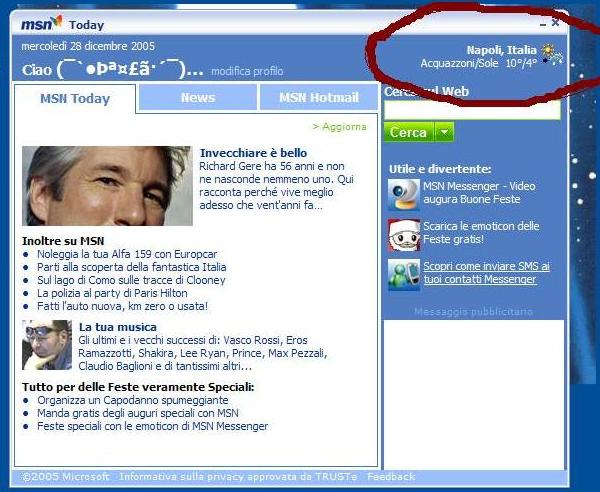
Task: Open the Invecchiare è bello headline
Action: click(253, 153)
